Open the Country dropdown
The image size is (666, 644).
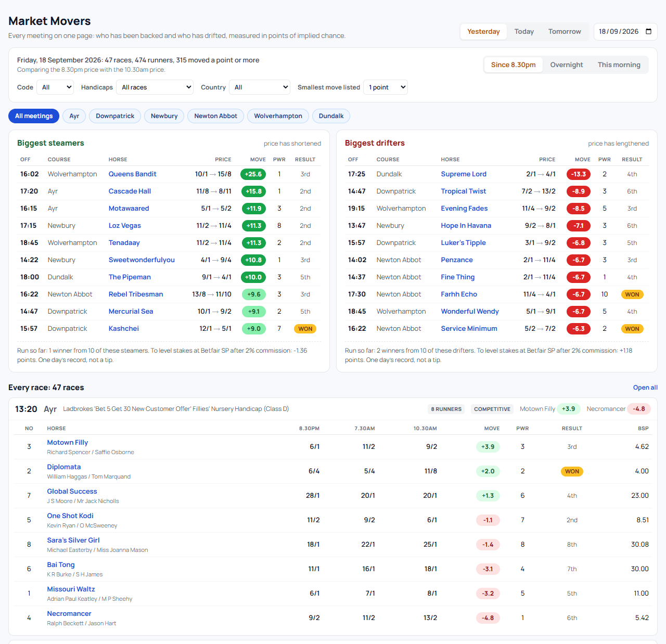coord(260,87)
